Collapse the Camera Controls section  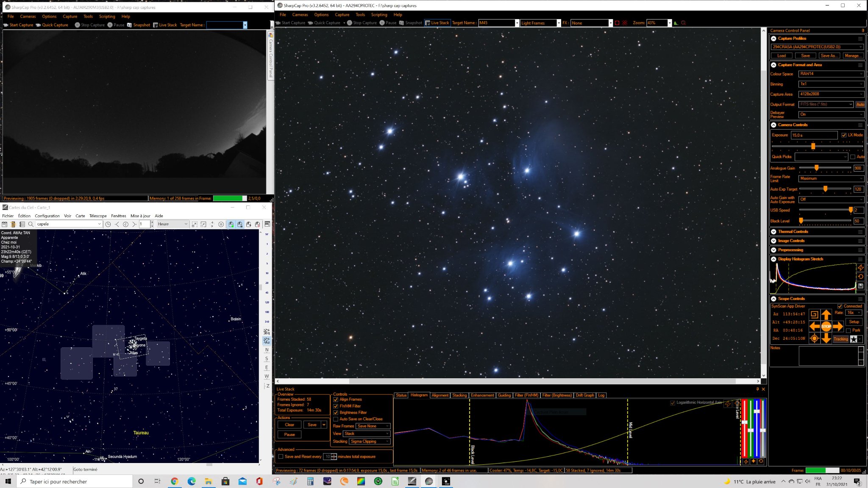(773, 125)
